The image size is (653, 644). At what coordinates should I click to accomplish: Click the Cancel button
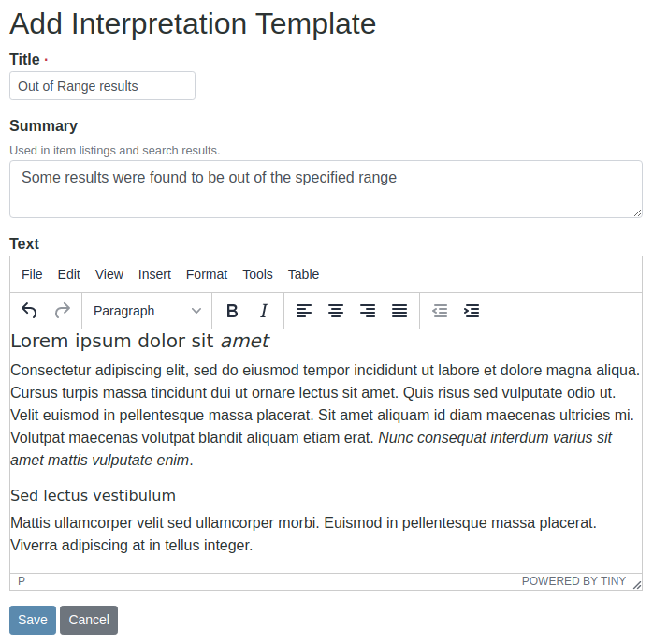pos(89,620)
